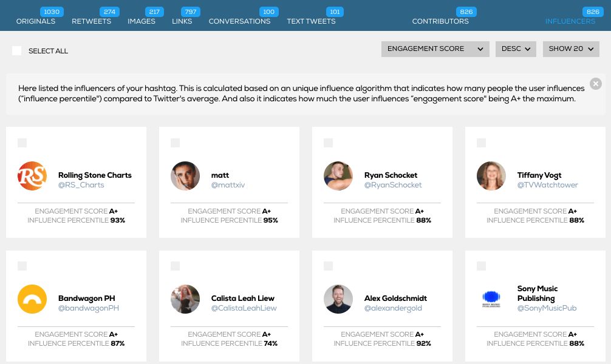The image size is (611, 364).
Task: Open the @RS_Charts handle link
Action: tap(81, 185)
